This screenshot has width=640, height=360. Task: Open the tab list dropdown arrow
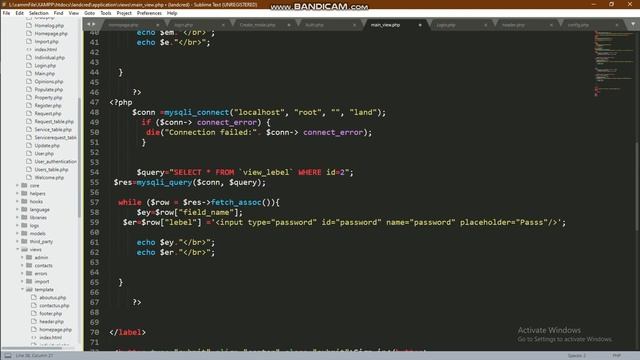[633, 24]
